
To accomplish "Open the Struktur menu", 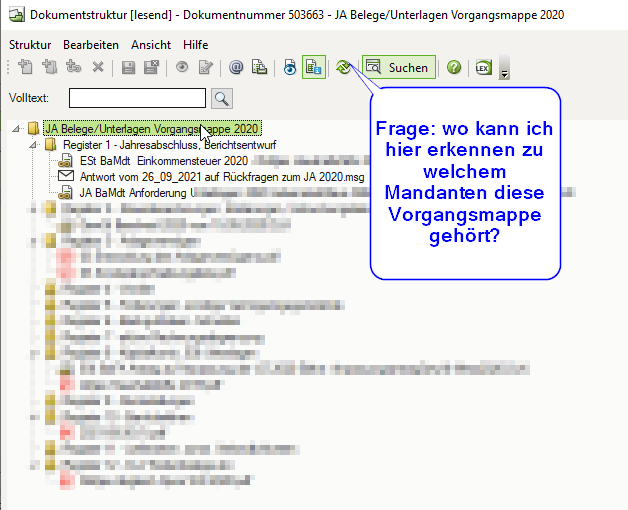I will pyautogui.click(x=30, y=45).
